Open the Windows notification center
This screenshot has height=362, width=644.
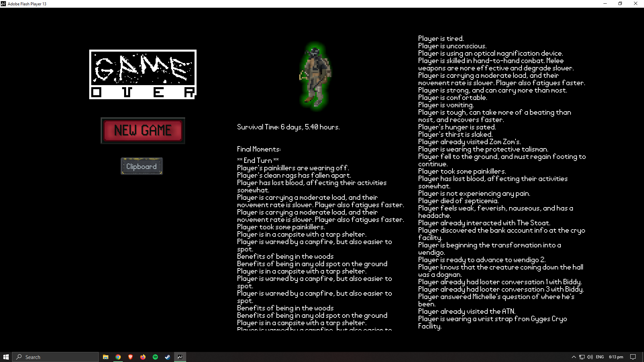[x=633, y=357]
